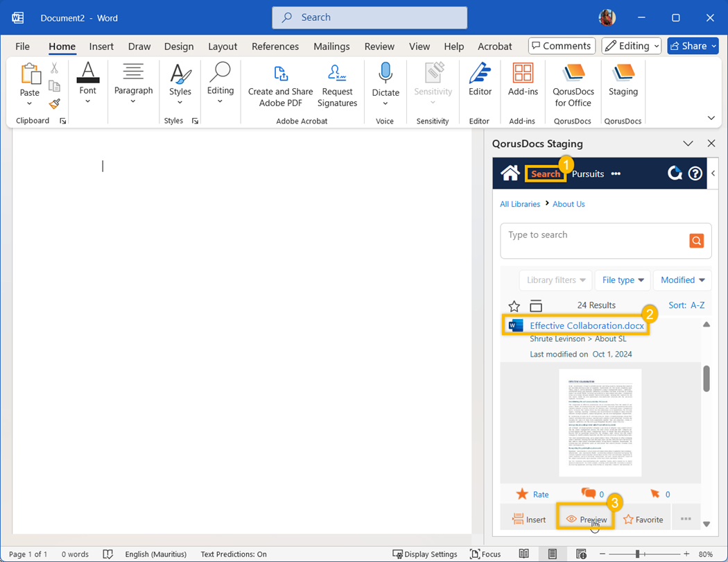Preview the Effective Collaboration document

click(586, 519)
